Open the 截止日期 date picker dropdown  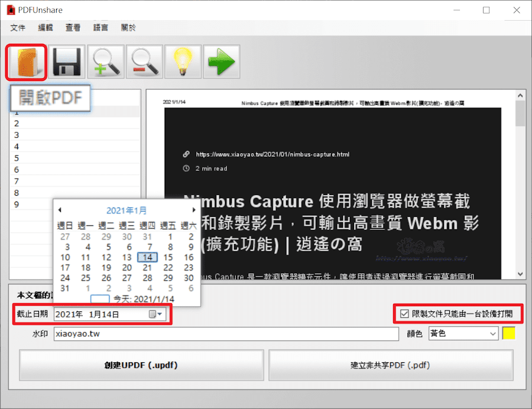click(x=156, y=314)
